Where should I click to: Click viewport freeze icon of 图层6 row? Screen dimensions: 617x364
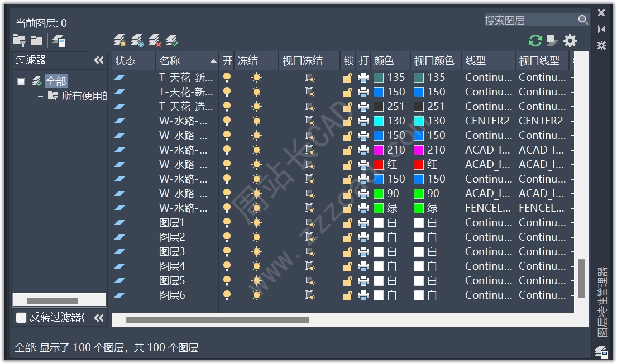point(310,295)
